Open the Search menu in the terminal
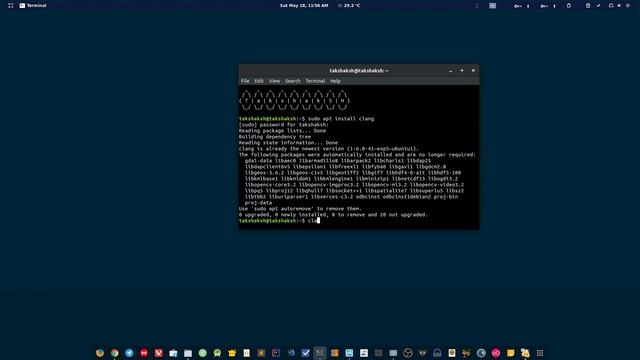The image size is (640, 360). pyautogui.click(x=293, y=81)
